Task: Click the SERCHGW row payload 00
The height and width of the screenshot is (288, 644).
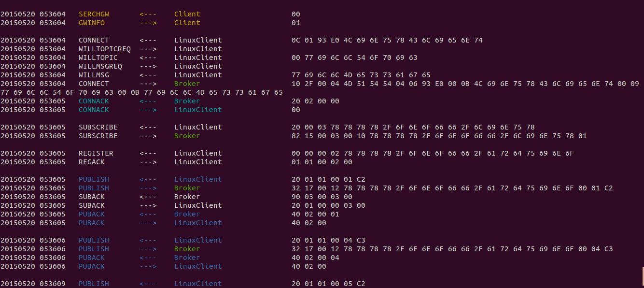Action: [x=295, y=14]
